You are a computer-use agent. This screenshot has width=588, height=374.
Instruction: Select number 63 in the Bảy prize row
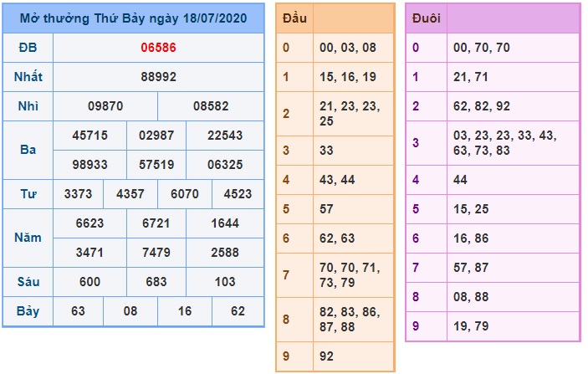pos(78,311)
